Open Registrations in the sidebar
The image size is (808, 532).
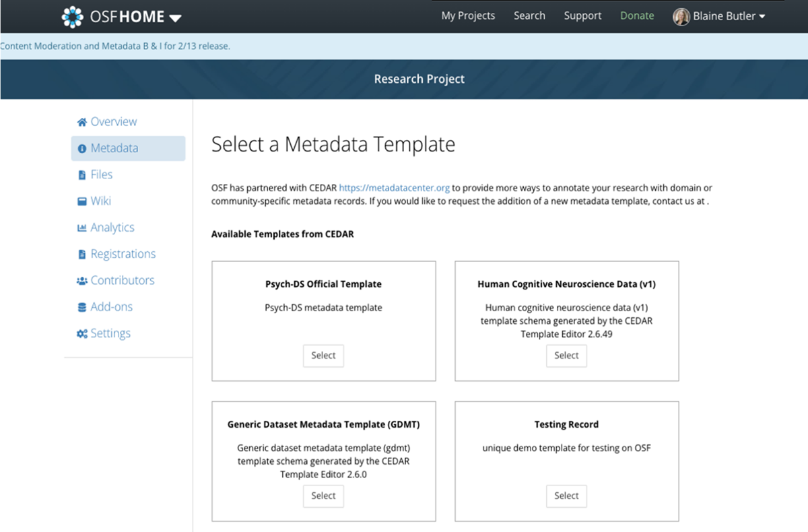point(123,254)
